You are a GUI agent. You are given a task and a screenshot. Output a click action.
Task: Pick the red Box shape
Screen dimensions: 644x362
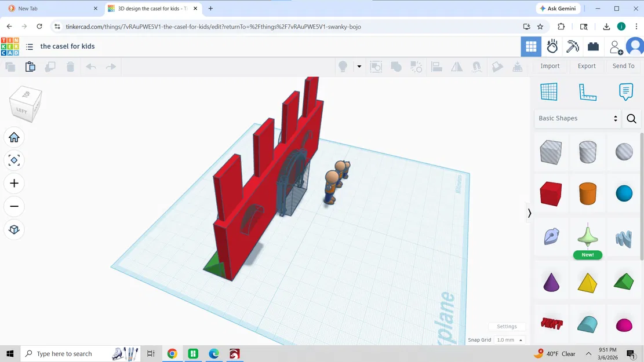point(551,193)
